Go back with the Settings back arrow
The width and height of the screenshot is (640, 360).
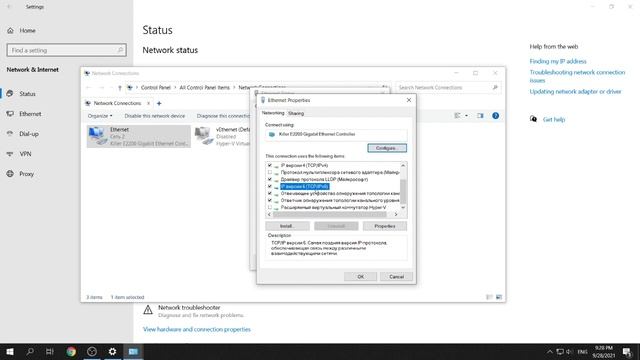pyautogui.click(x=9, y=7)
